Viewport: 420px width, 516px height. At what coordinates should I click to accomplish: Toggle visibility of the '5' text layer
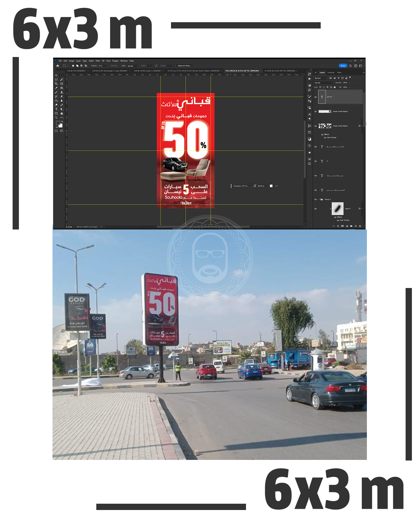[x=316, y=161]
